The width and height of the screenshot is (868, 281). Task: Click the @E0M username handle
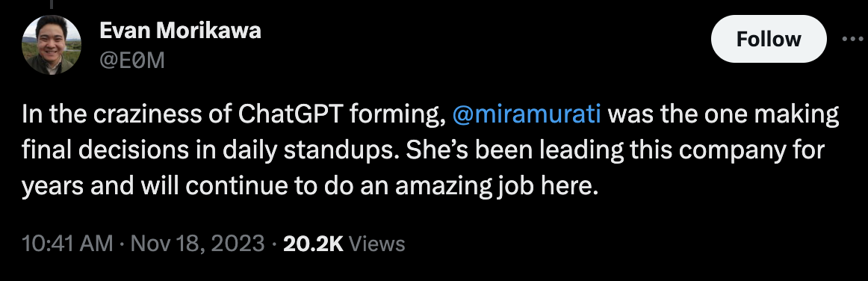[x=131, y=61]
